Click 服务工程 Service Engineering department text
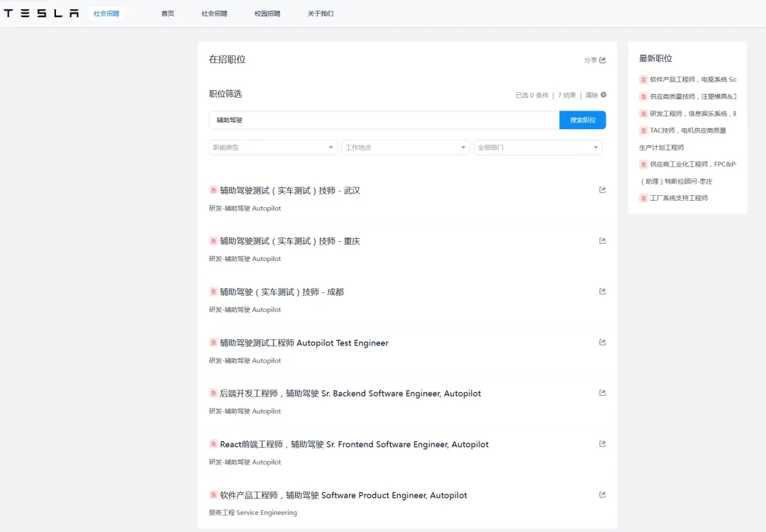 252,512
